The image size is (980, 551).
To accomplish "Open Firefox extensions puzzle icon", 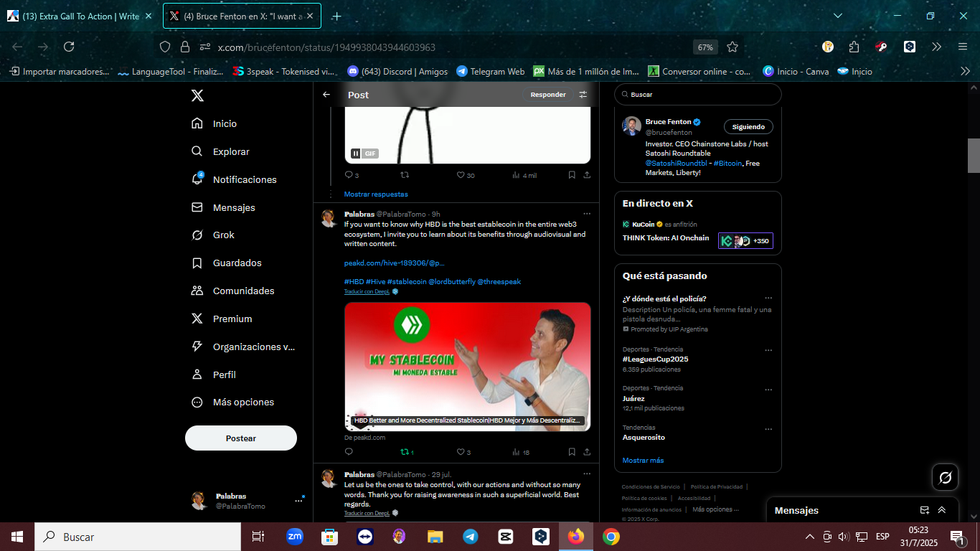I will (x=854, y=47).
